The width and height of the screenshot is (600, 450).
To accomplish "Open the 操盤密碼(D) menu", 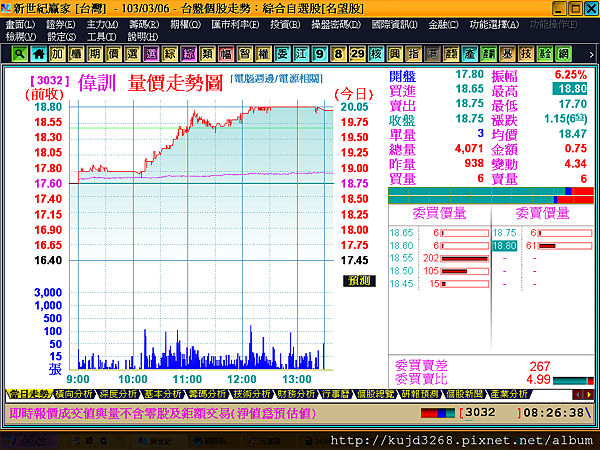I will [x=336, y=24].
